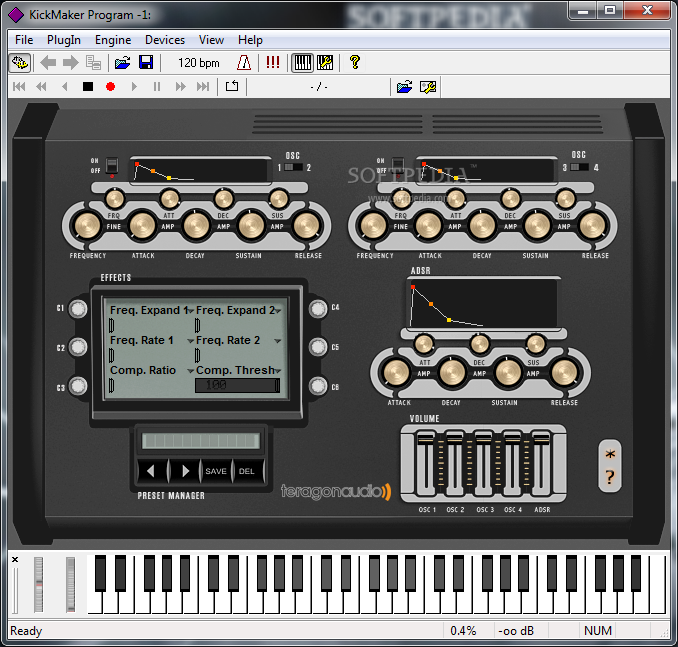Viewport: 678px width, 647px height.
Task: Go to previous preset in Preset Manager
Action: 151,471
